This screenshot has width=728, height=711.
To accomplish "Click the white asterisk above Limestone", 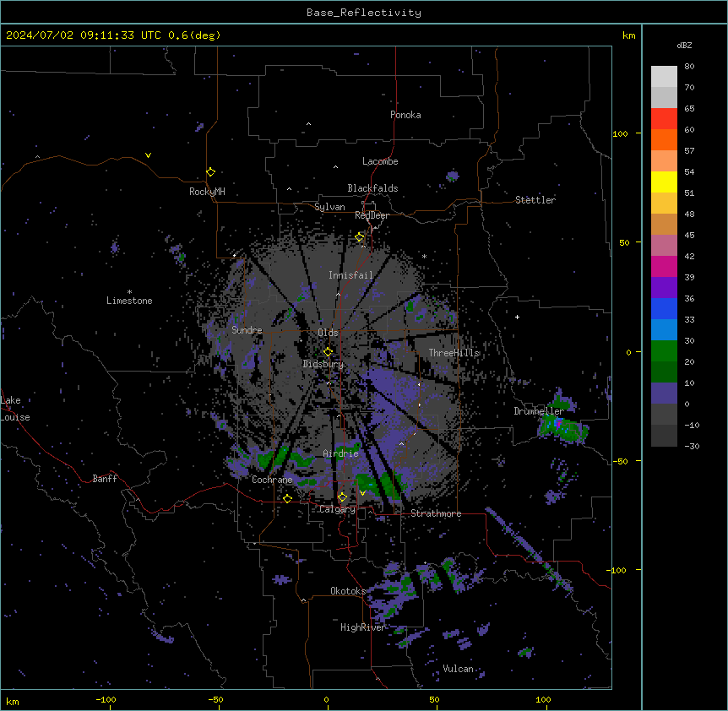I will (x=129, y=291).
